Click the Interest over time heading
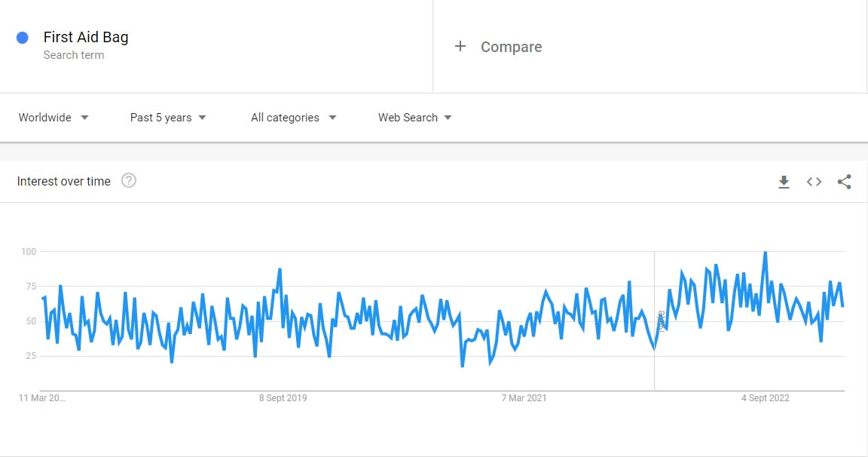Image resolution: width=868 pixels, height=457 pixels. point(64,181)
